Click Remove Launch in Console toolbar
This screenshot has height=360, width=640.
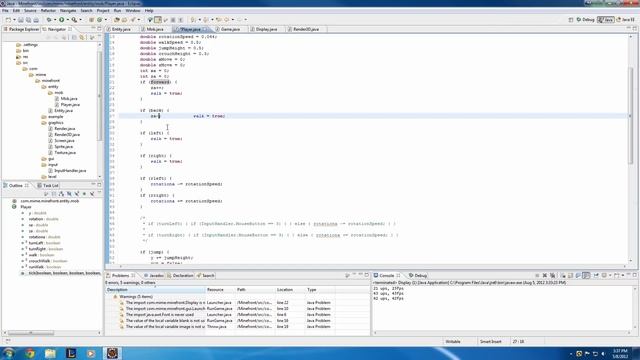click(x=544, y=276)
